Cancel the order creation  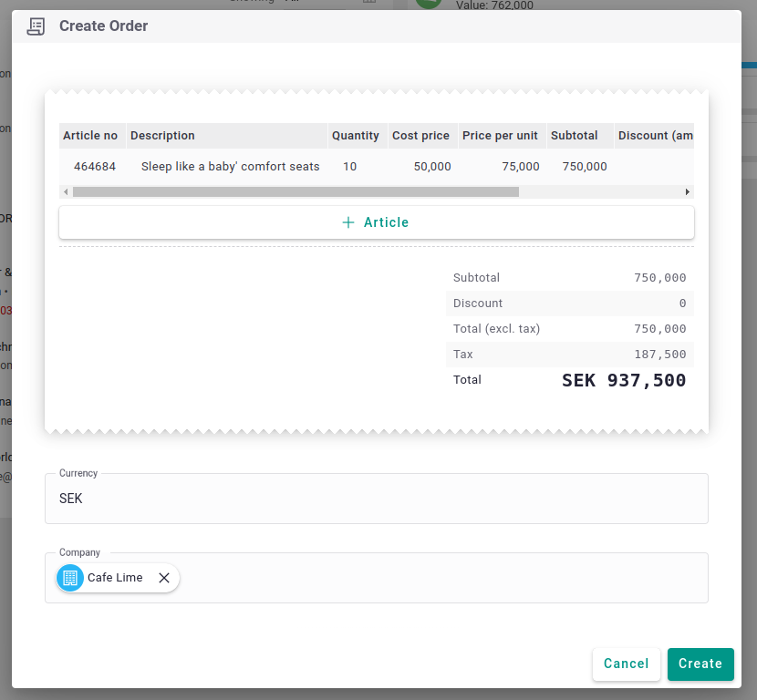[x=626, y=664]
